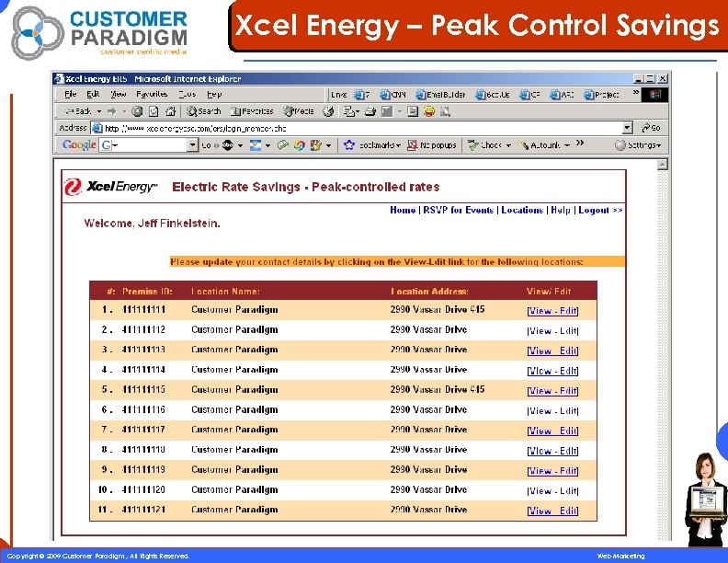Click the Back arrow in Internet Explorer

(x=77, y=111)
